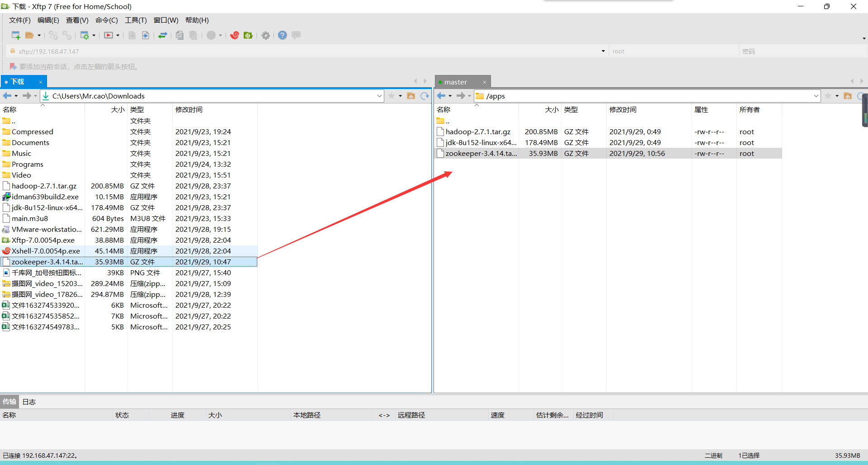Open the session properties icon with green gear

(85, 35)
